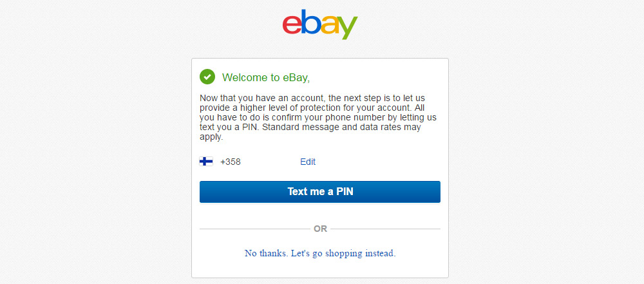Click the divider line left of OR

click(255, 229)
